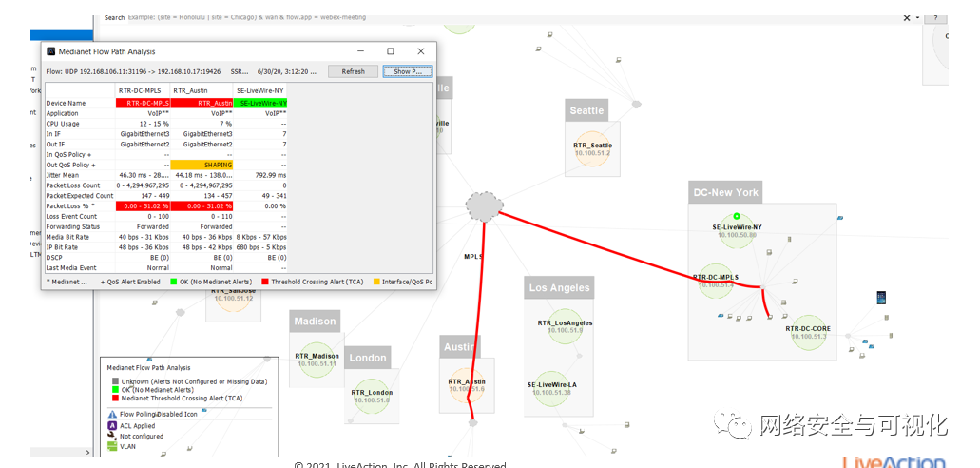The height and width of the screenshot is (468, 980).
Task: Click the flow timestamp 6/30/20, 3:12:20
Action: tap(285, 72)
